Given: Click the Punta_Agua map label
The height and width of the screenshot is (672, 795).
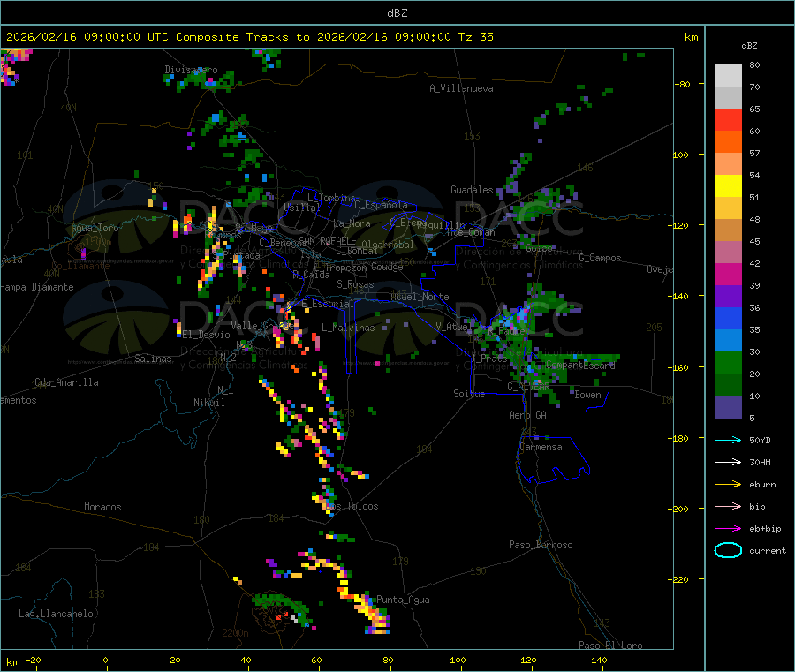Looking at the screenshot, I should pos(403,600).
